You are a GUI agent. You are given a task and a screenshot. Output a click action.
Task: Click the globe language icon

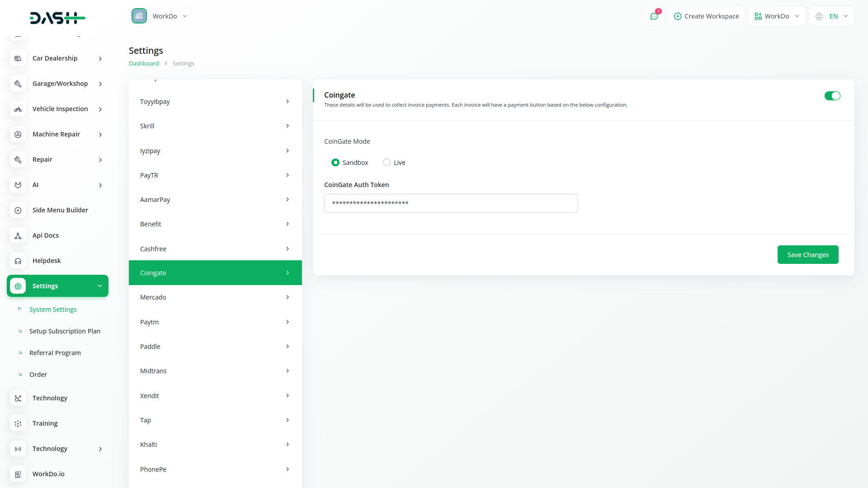pyautogui.click(x=819, y=16)
